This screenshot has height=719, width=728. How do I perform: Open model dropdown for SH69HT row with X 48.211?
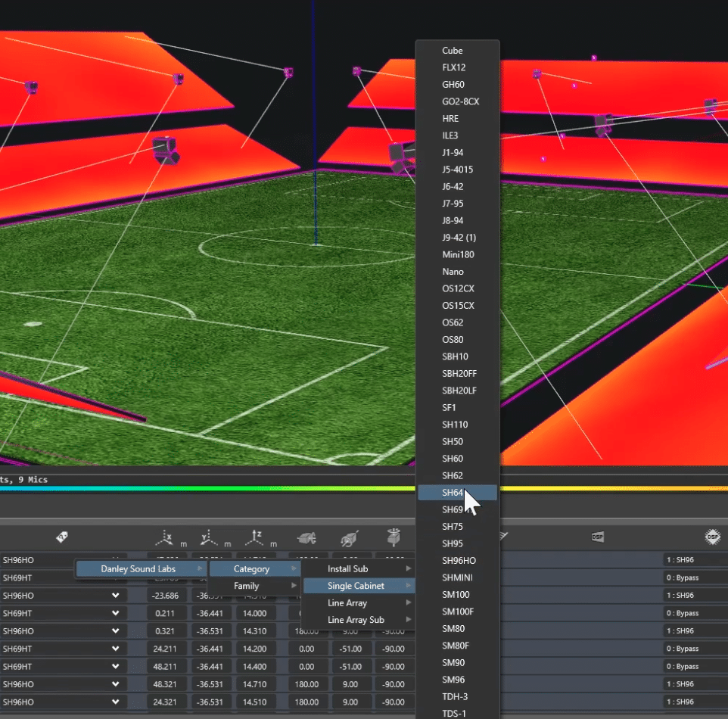tap(116, 666)
